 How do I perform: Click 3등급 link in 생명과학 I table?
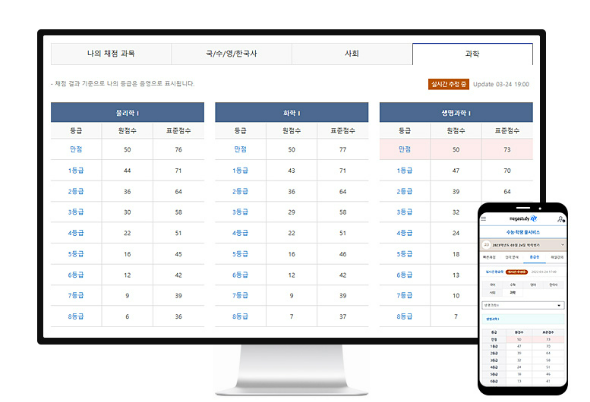pos(404,212)
